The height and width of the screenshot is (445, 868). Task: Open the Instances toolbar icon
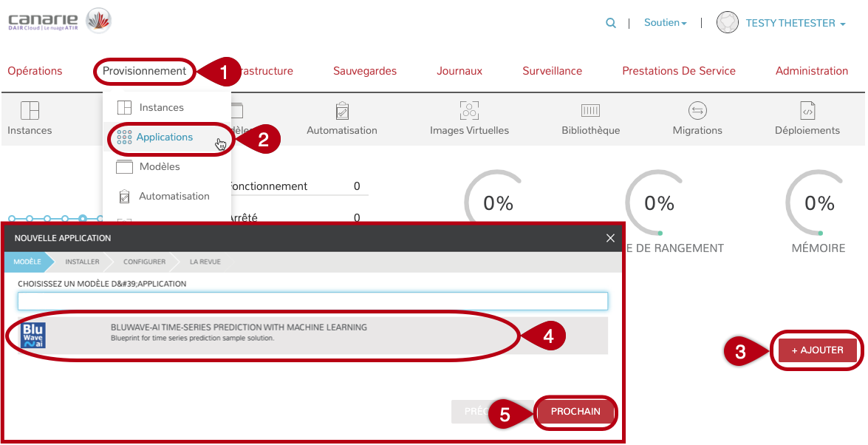tap(30, 112)
